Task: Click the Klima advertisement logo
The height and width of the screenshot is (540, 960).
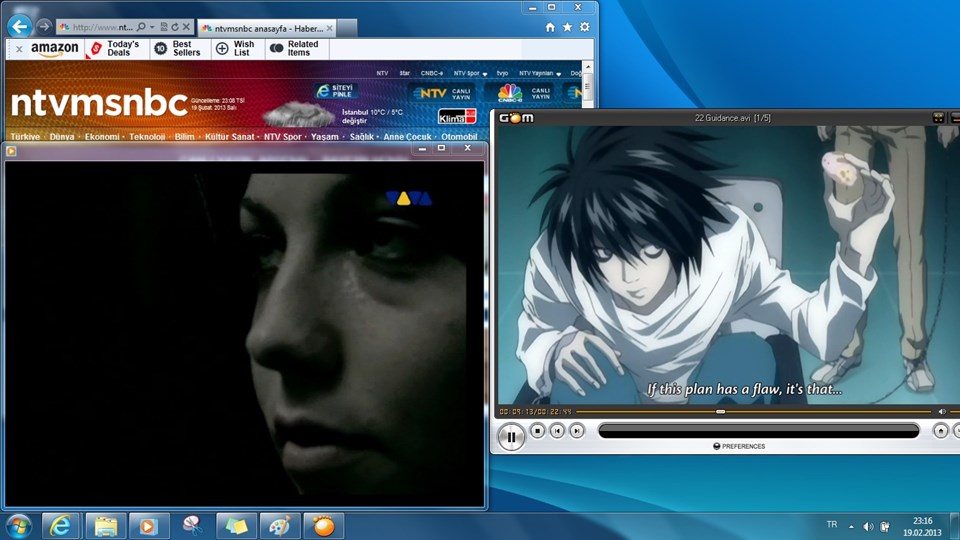Action: click(x=457, y=116)
